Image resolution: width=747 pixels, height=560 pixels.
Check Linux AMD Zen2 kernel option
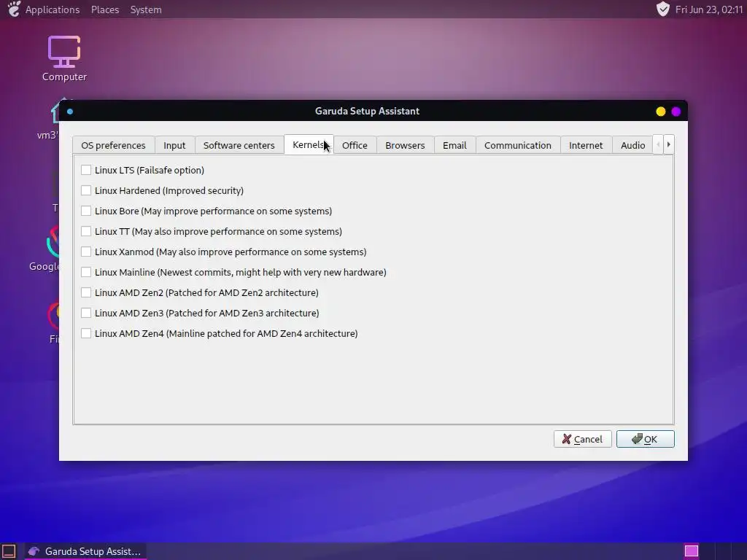[x=86, y=293]
